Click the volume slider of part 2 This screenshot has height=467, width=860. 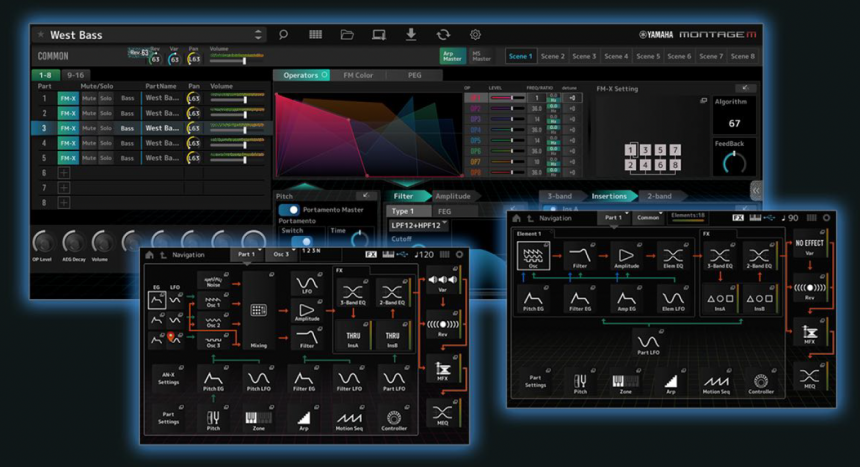[237, 113]
